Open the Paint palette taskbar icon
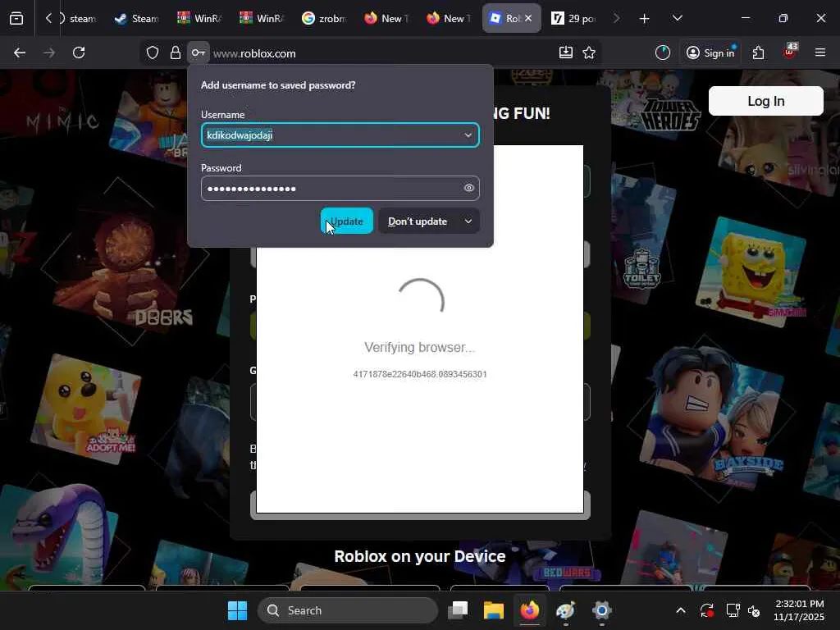 click(566, 610)
